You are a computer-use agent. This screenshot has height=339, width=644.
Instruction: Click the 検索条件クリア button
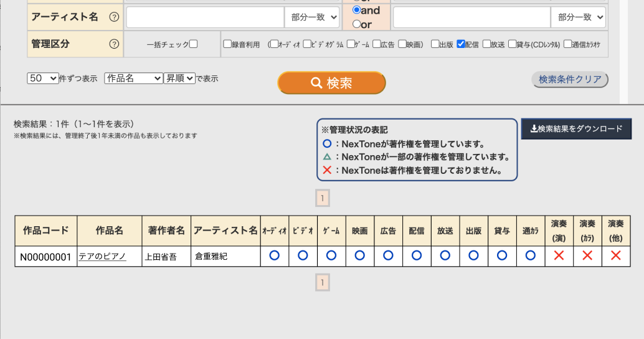coord(569,80)
